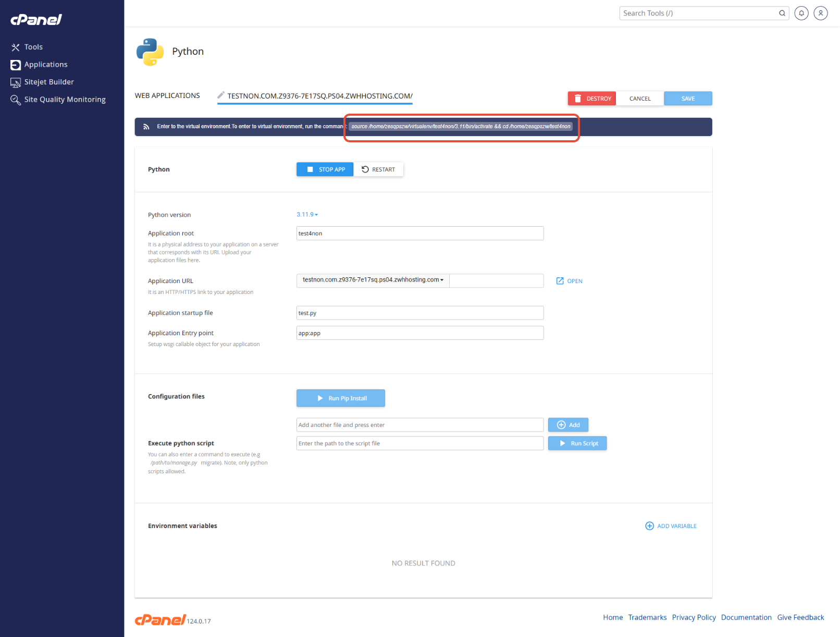This screenshot has width=840, height=637.
Task: Open the Documentation footer link
Action: point(746,618)
